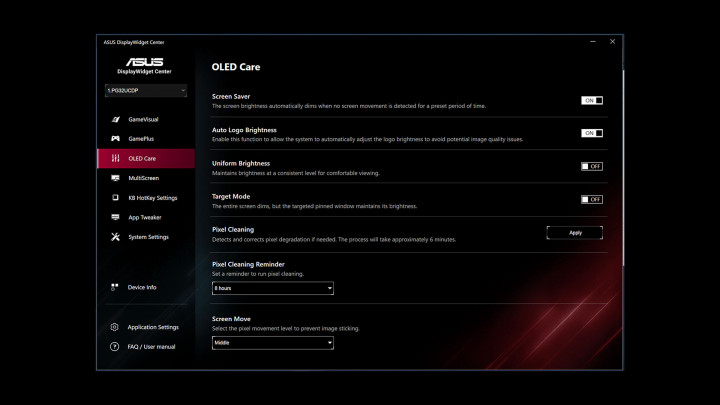Close the DisplayWidget Center window
This screenshot has height=405, width=720.
click(x=613, y=42)
